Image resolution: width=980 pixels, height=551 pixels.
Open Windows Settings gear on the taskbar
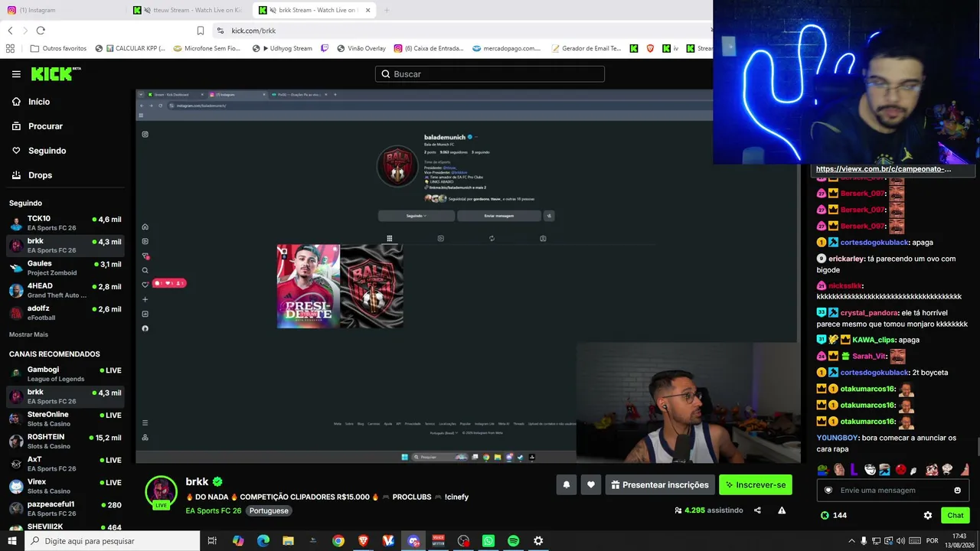(538, 541)
